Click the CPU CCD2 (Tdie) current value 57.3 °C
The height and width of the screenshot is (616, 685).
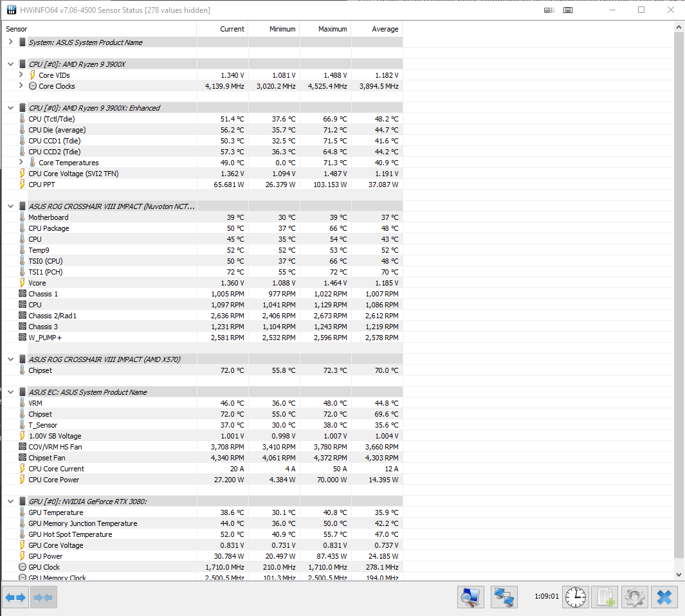pos(232,152)
